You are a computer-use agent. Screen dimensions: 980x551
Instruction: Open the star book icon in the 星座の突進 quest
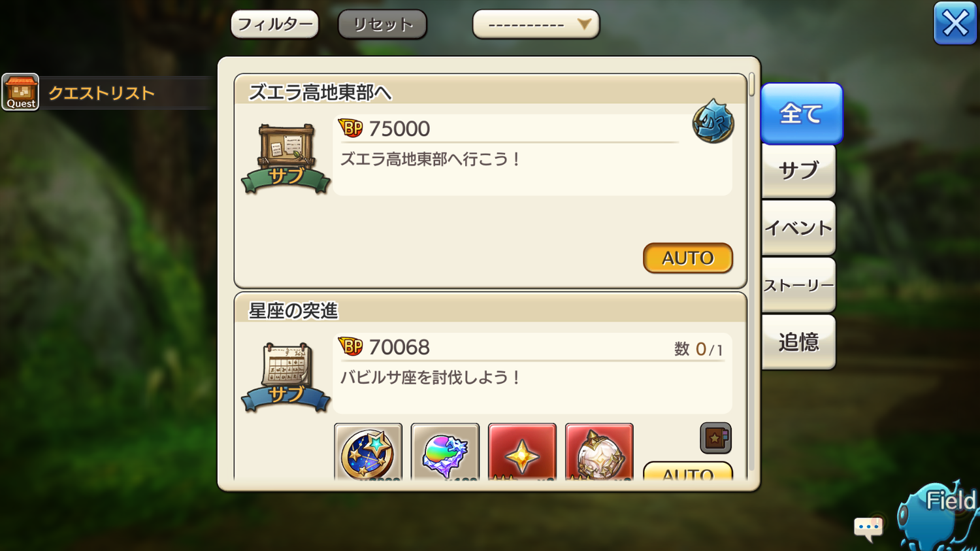pos(715,438)
